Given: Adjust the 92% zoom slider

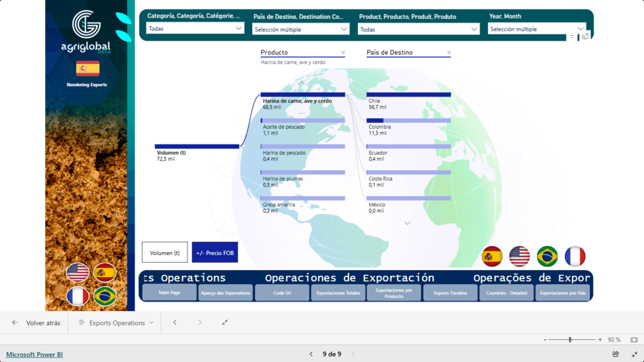Looking at the screenshot, I should (569, 340).
